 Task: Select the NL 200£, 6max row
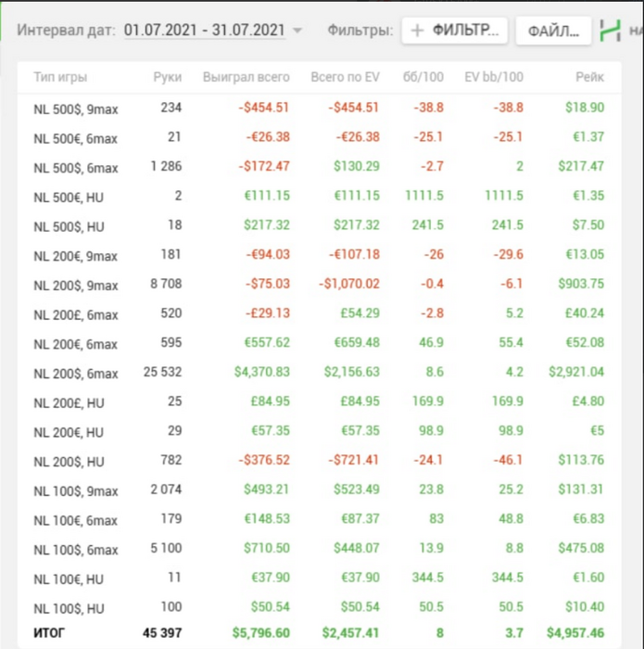click(x=319, y=313)
